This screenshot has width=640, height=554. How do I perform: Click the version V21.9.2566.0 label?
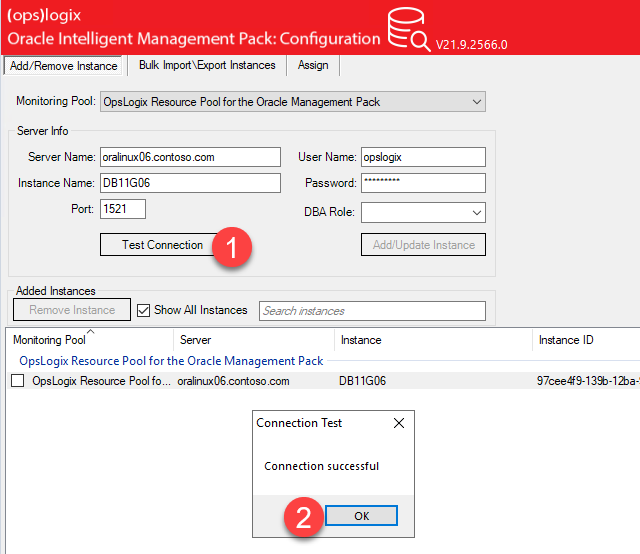click(x=471, y=44)
